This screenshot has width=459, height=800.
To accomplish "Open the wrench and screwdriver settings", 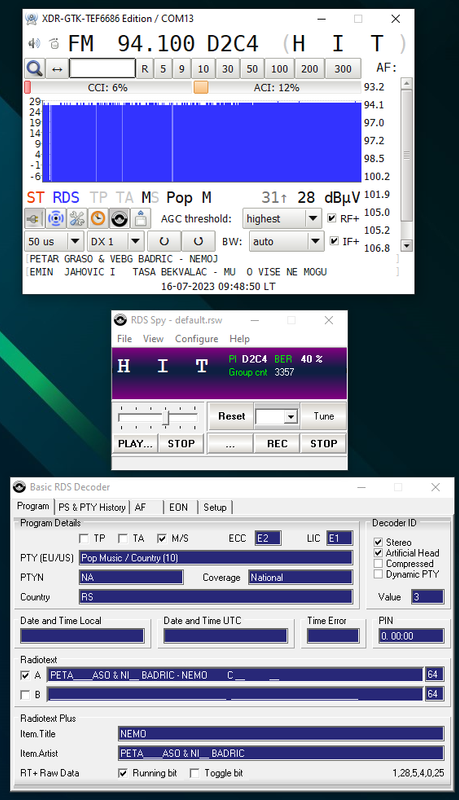I will point(76,219).
